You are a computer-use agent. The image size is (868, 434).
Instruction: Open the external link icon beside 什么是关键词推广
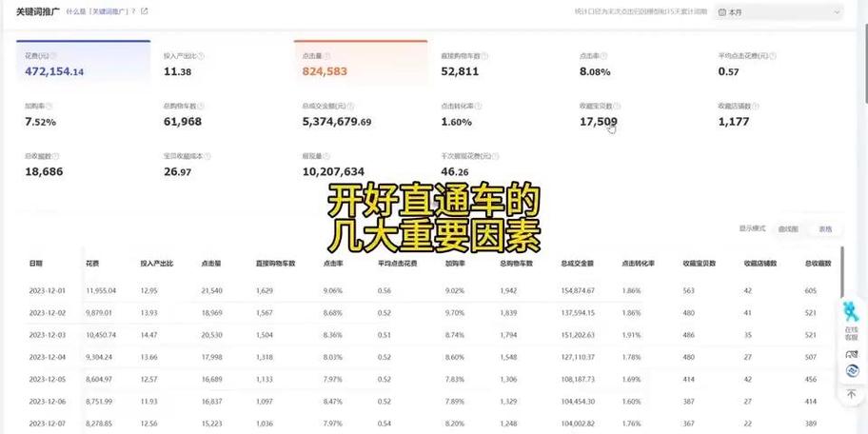click(x=145, y=11)
